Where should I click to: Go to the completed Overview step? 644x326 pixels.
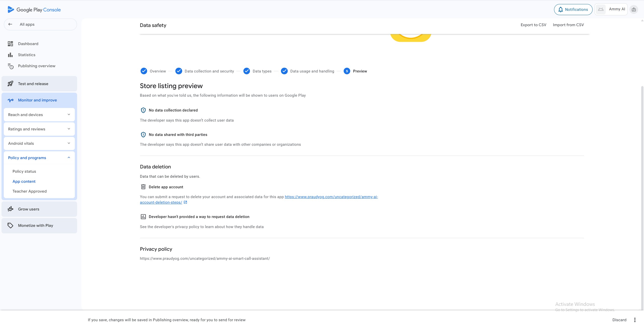pyautogui.click(x=153, y=71)
